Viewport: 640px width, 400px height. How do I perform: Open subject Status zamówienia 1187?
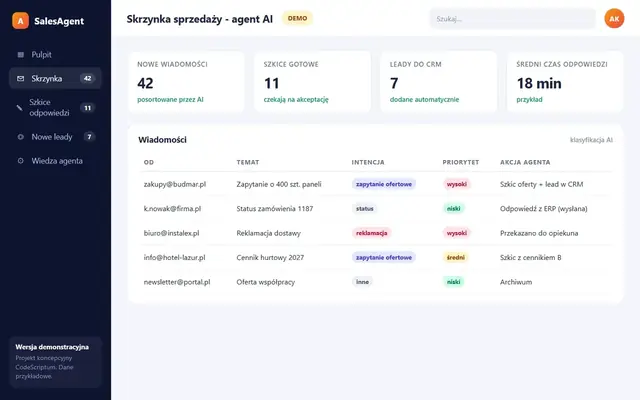tap(275, 209)
